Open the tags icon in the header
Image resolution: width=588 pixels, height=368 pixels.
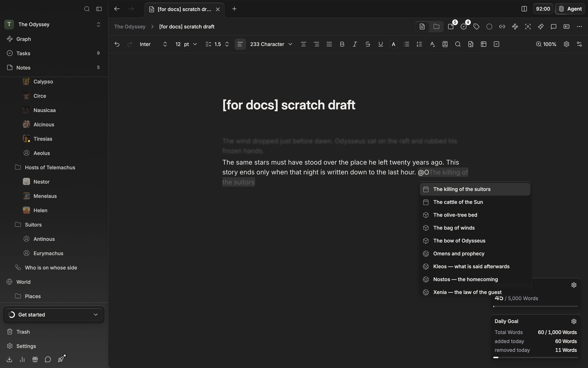click(477, 27)
